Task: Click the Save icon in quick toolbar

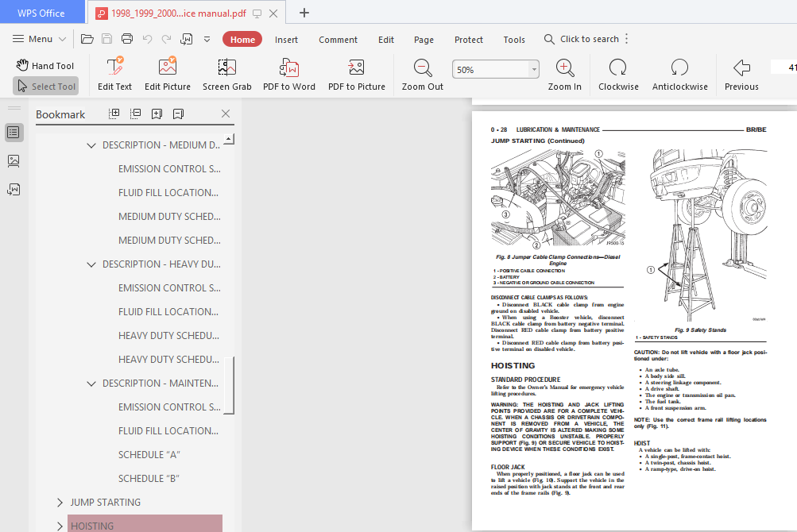Action: click(x=106, y=39)
